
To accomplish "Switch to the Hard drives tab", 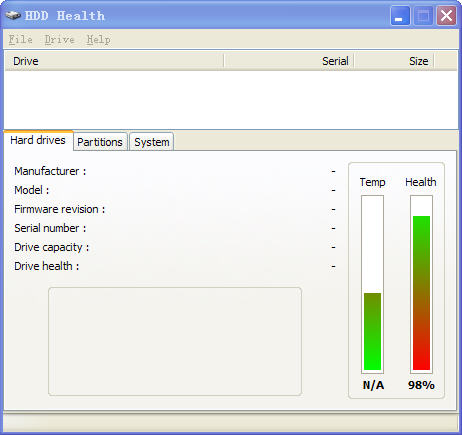I will (x=38, y=140).
